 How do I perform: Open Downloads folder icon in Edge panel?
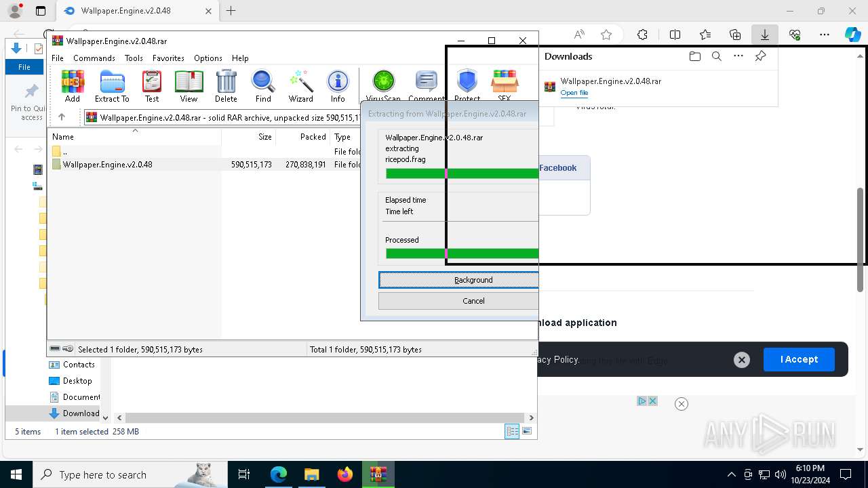pos(694,56)
